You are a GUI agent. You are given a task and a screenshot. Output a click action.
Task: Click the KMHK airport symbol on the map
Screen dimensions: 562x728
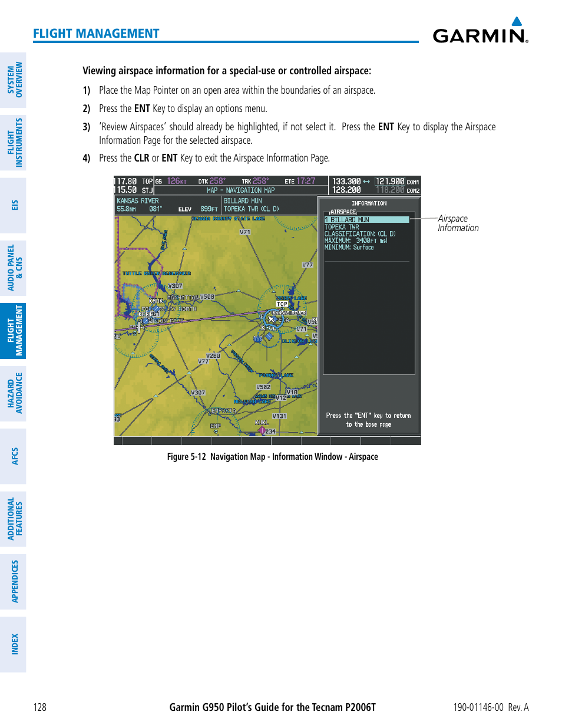click(156, 308)
